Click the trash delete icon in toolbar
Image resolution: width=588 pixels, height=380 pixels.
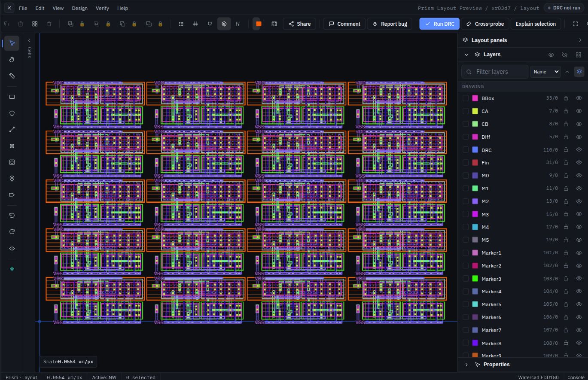pos(49,24)
